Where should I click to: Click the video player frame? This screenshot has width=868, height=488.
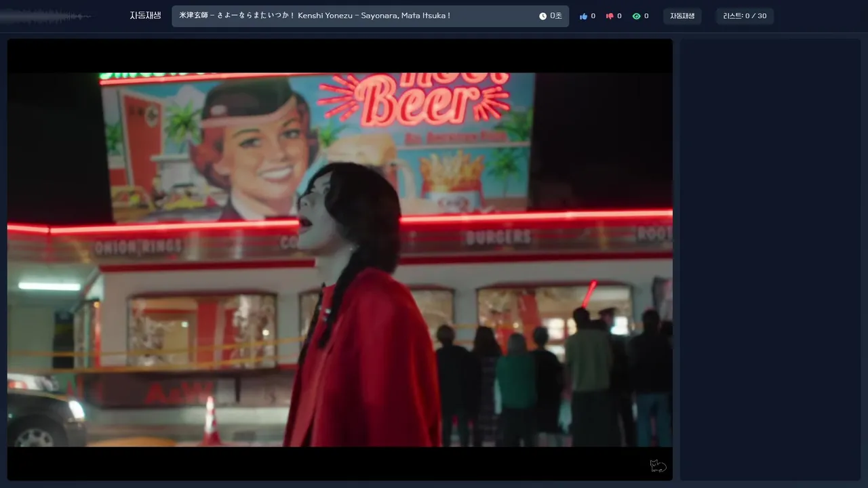click(x=340, y=260)
